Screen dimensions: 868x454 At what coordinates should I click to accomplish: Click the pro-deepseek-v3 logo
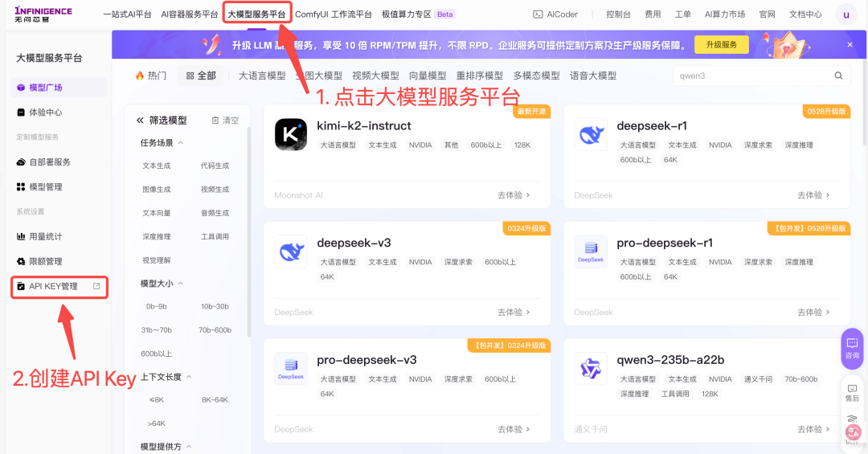pos(291,368)
